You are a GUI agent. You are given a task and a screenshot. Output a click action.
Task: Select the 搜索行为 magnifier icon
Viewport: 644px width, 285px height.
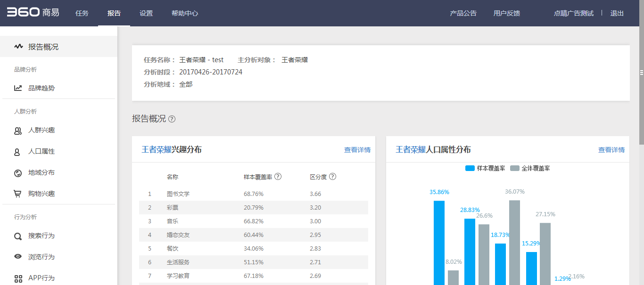pos(18,236)
